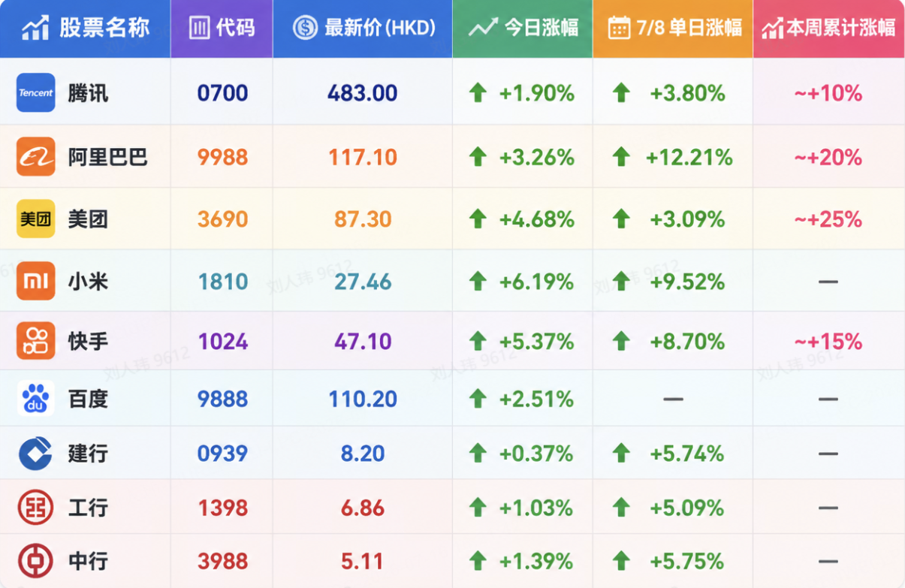905x588 pixels.
Task: Select the 美团 stock name
Action: pyautogui.click(x=88, y=219)
